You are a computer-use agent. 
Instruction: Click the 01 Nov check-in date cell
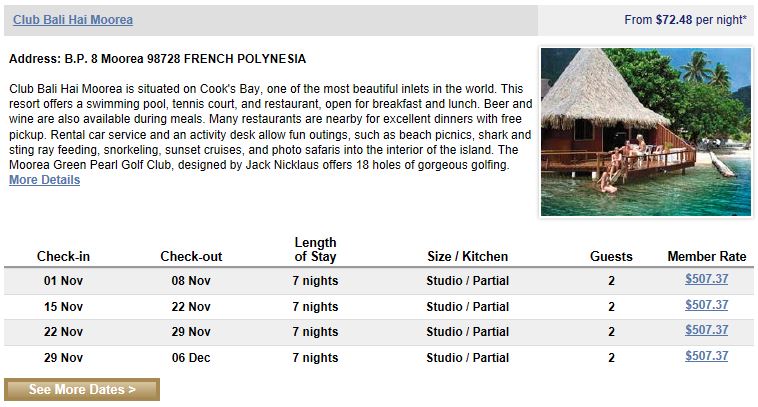point(63,281)
